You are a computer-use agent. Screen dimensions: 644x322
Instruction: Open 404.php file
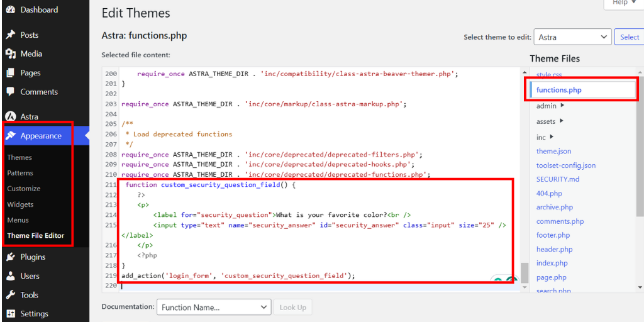pos(549,194)
